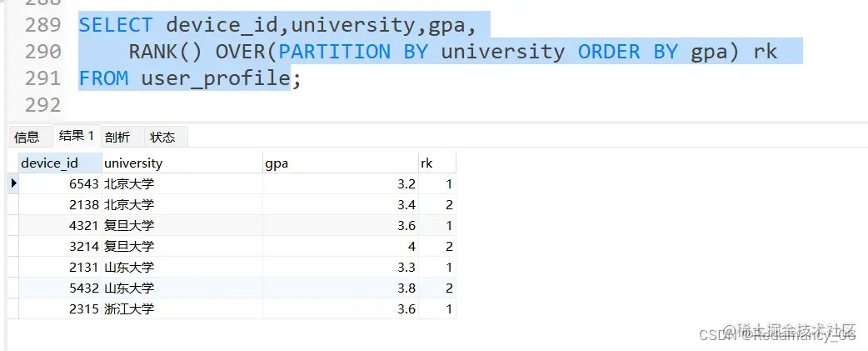The width and height of the screenshot is (868, 351).
Task: Click line number 290 in editor gutter
Action: (x=42, y=52)
